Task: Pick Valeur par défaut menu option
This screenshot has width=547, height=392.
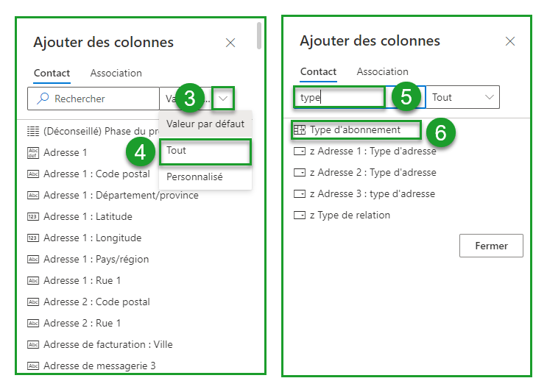Action: [x=205, y=124]
